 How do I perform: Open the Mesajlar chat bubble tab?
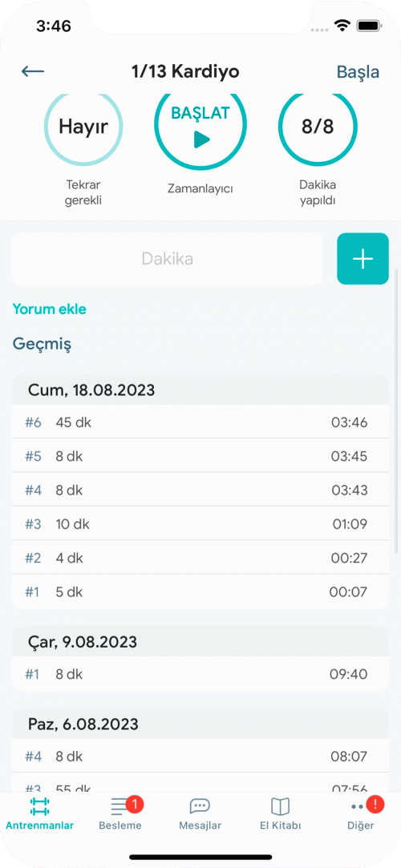(200, 813)
